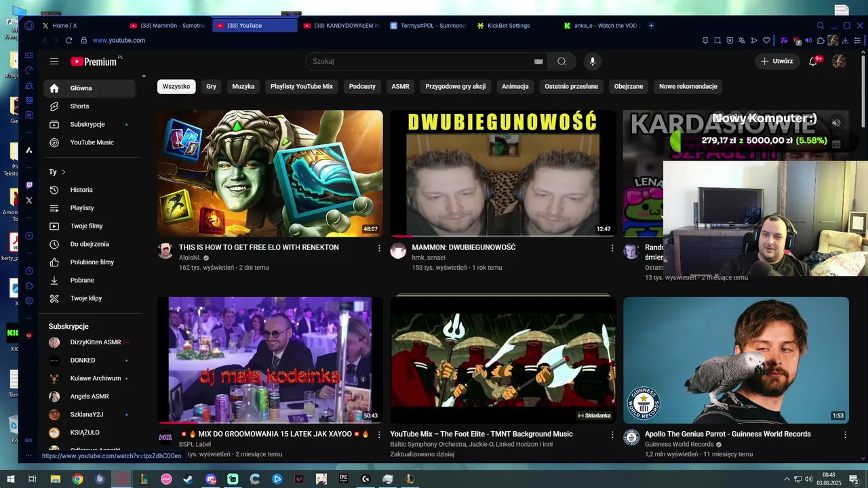
Task: Open more options for the TMNT YouTube Mix
Action: pos(612,434)
